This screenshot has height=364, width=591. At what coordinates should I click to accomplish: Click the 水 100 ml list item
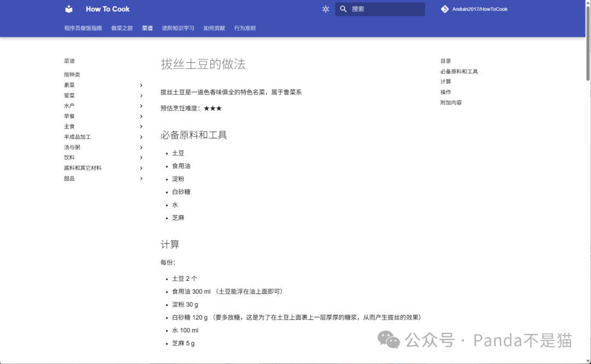pyautogui.click(x=185, y=331)
